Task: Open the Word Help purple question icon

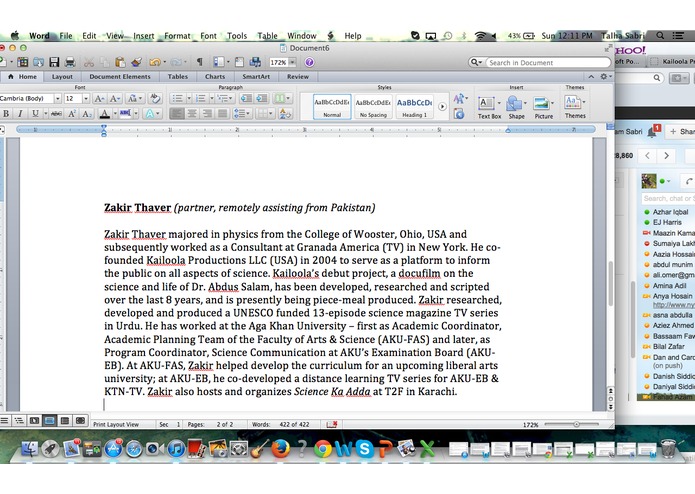Action: click(309, 62)
